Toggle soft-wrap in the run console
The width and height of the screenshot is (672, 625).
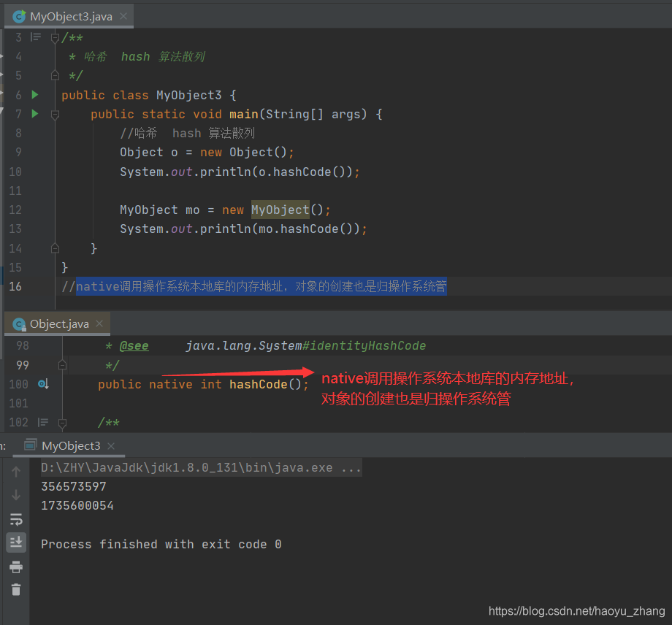(16, 519)
